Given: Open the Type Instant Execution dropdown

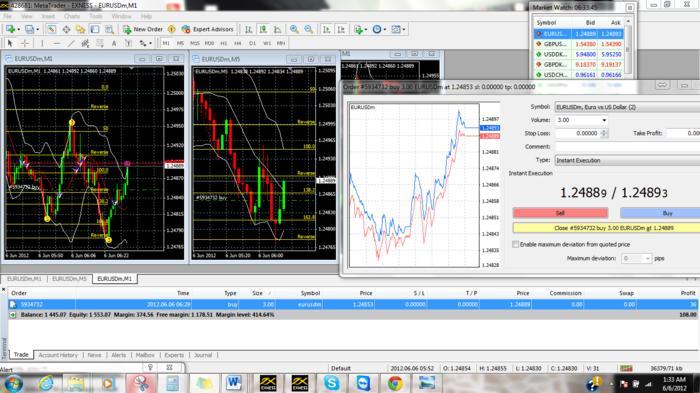Looking at the screenshot, I should (x=627, y=160).
